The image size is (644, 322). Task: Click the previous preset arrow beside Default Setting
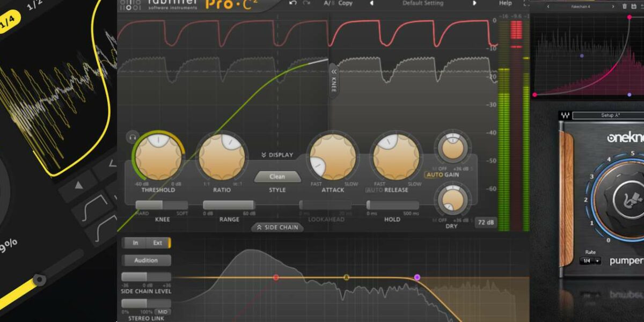(371, 3)
